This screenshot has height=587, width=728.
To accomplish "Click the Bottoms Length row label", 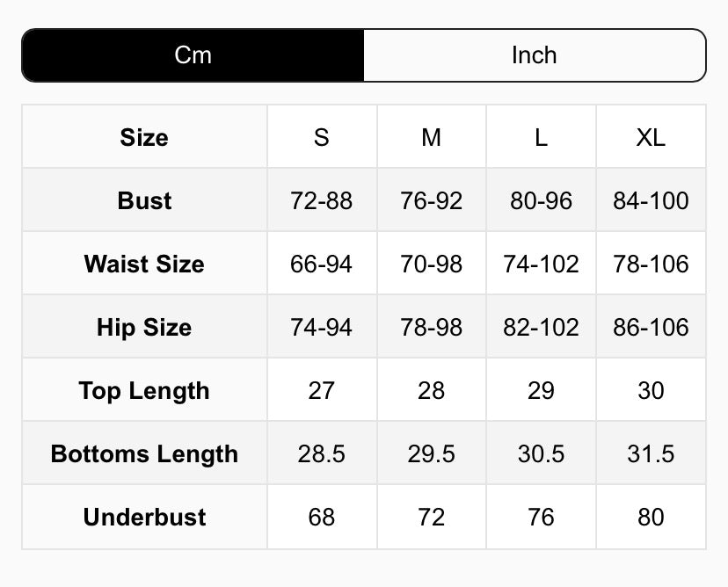I will [144, 453].
